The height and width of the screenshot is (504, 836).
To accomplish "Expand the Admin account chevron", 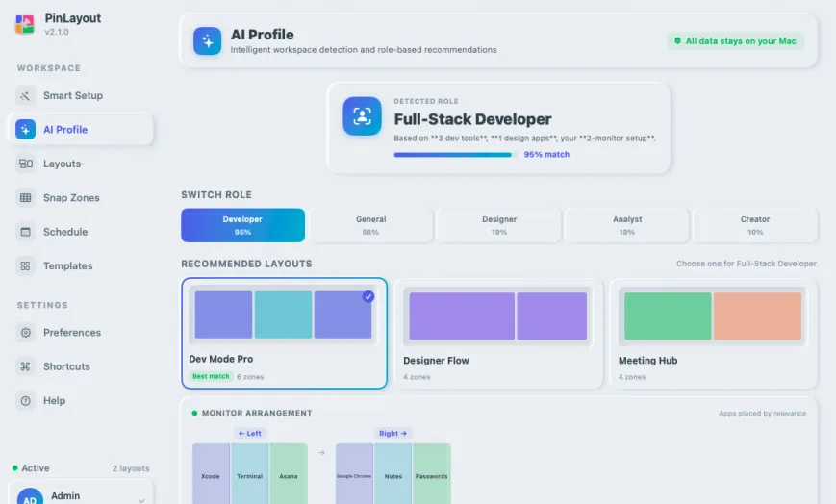I will point(141,500).
